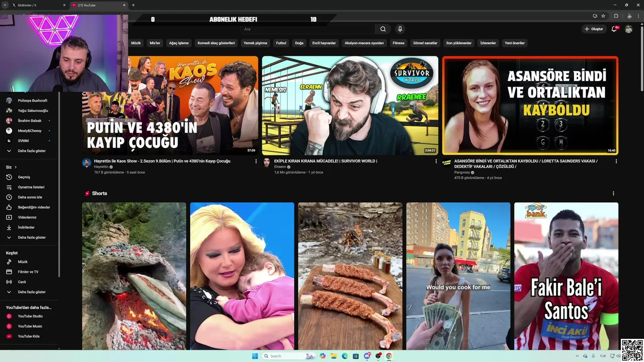Viewport: 644px width, 362px height.
Task: Play the Asansöre Bindi video thumbnail
Action: pyautogui.click(x=530, y=106)
